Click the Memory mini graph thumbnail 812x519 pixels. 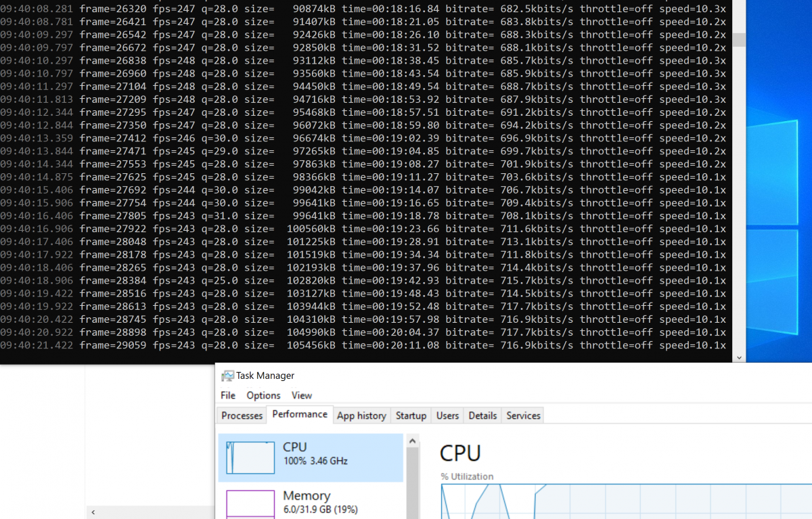(250, 504)
